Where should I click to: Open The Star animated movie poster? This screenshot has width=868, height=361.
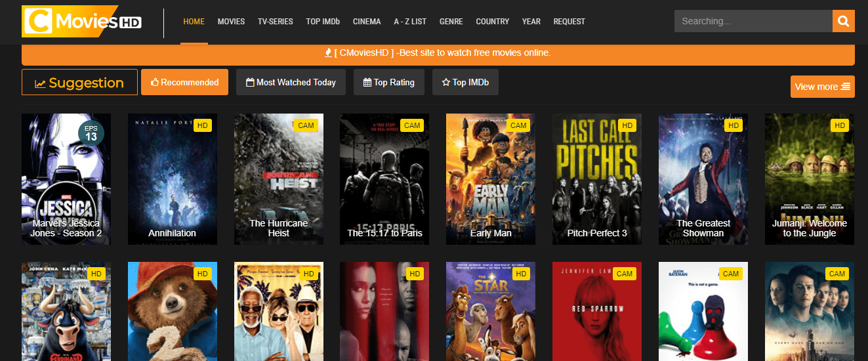click(x=491, y=312)
